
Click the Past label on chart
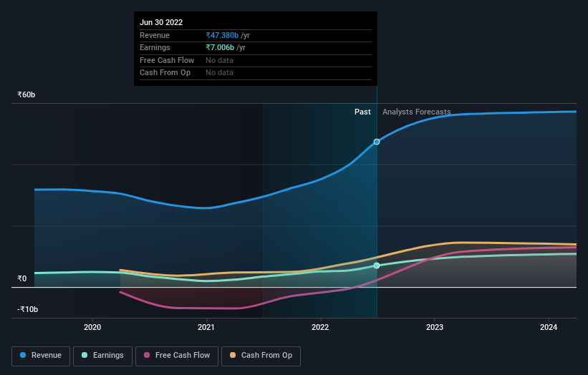[362, 112]
